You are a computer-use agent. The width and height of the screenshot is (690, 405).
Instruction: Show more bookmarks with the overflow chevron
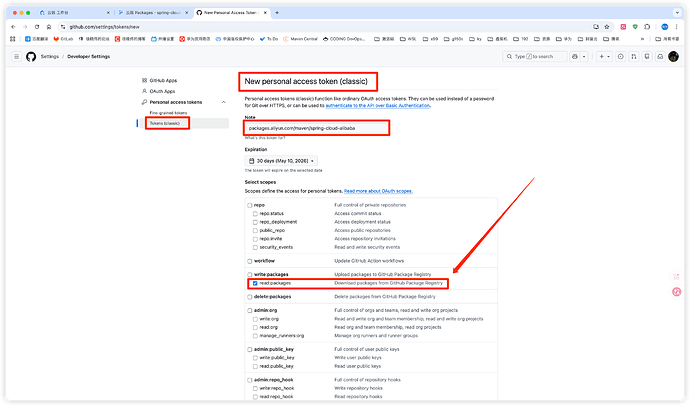[x=642, y=39]
